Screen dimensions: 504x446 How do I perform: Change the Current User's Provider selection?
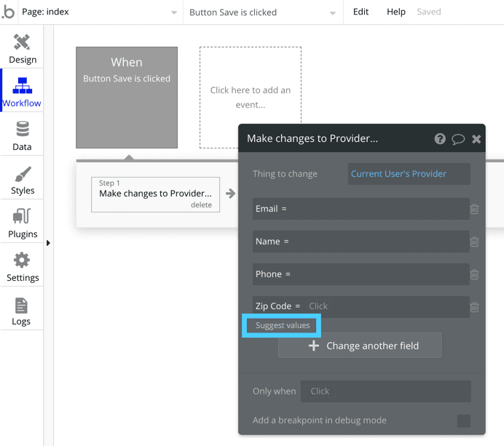(x=409, y=174)
